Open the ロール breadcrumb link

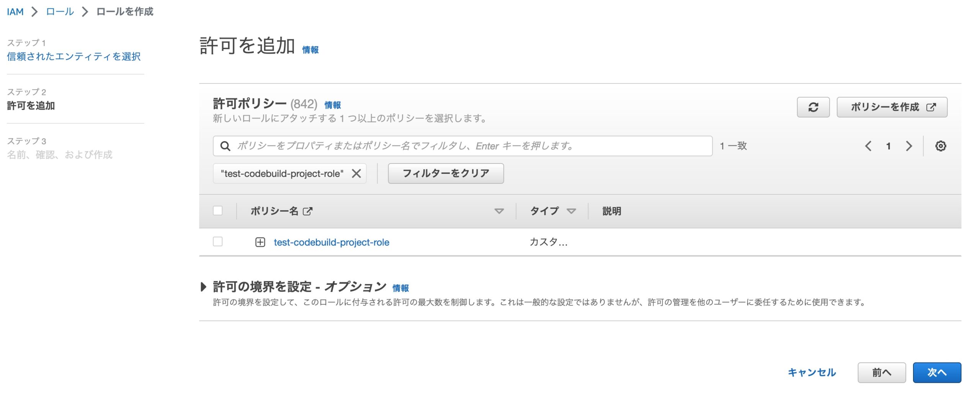tap(60, 11)
